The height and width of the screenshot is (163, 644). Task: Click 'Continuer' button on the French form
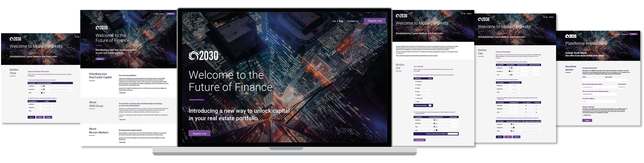pos(587,120)
